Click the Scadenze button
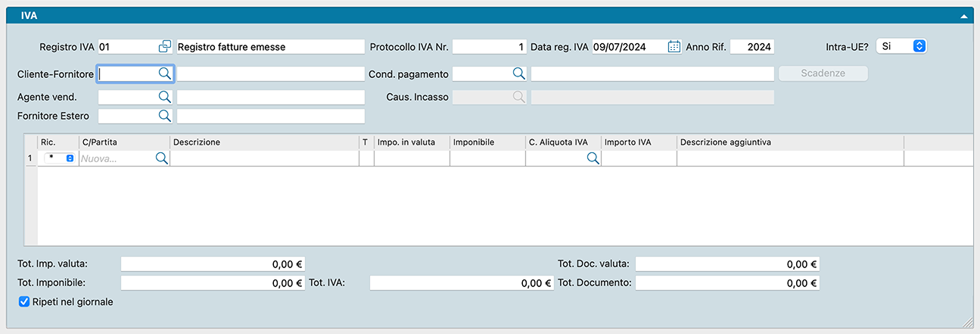 (x=823, y=73)
